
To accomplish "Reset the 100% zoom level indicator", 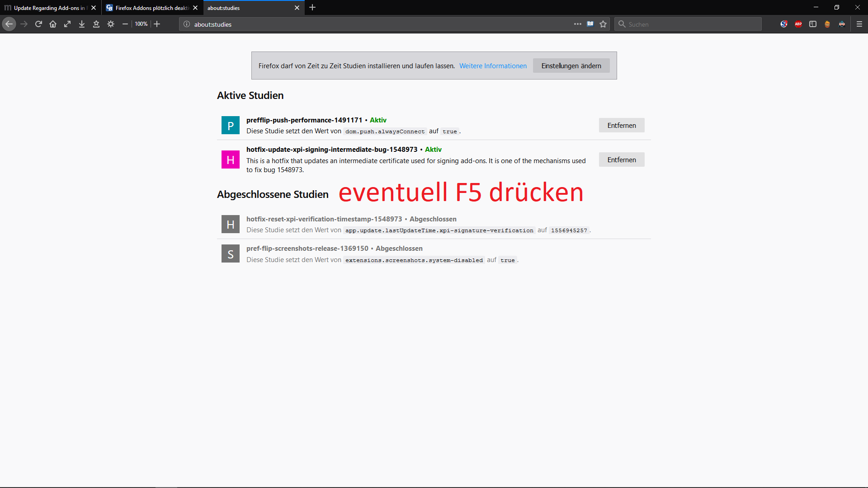I will (x=141, y=24).
